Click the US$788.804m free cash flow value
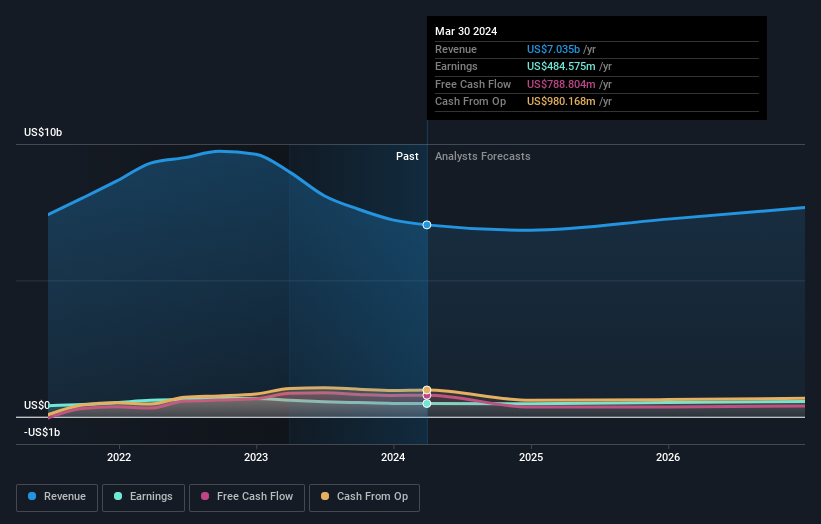The image size is (821, 524). 561,84
